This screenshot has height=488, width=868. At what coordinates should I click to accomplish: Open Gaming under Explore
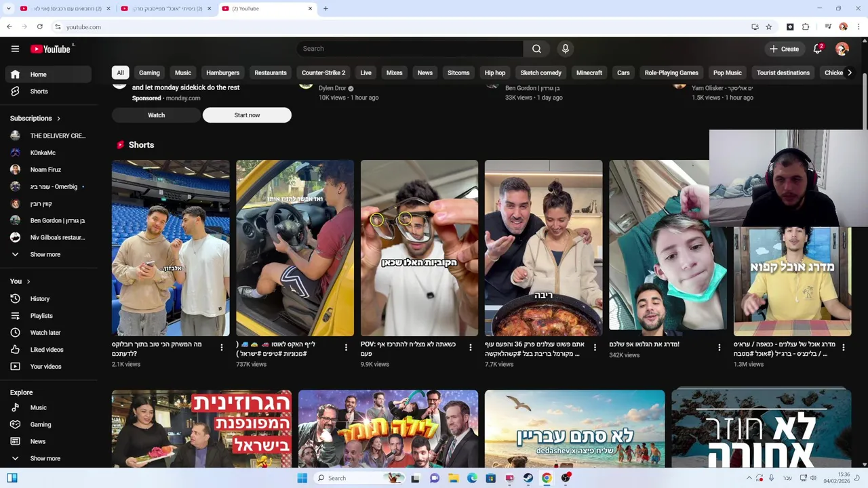point(47,425)
